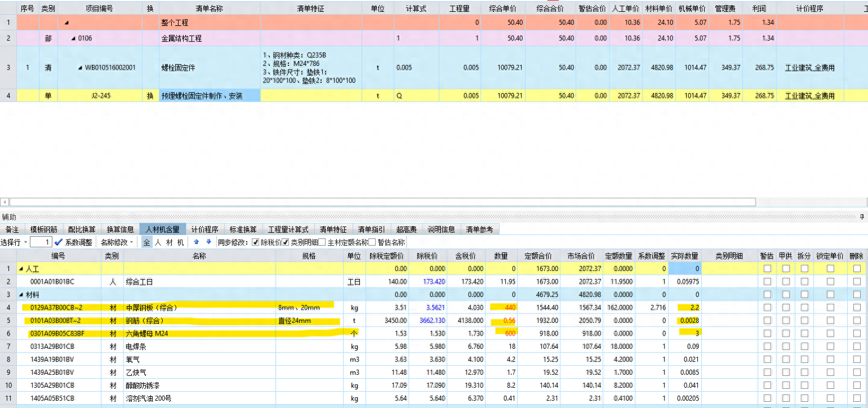The height and width of the screenshot is (408, 868).
Task: Collapse the 0106 金属结构工程 node
Action: (73, 39)
